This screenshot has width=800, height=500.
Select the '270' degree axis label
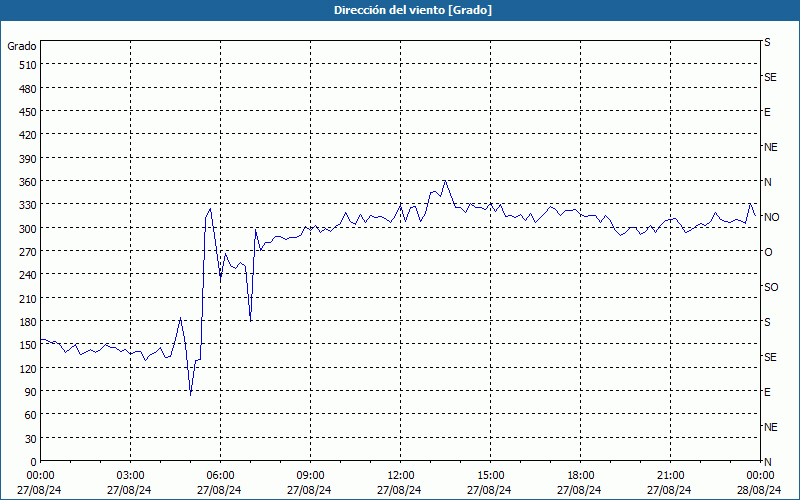click(x=28, y=252)
